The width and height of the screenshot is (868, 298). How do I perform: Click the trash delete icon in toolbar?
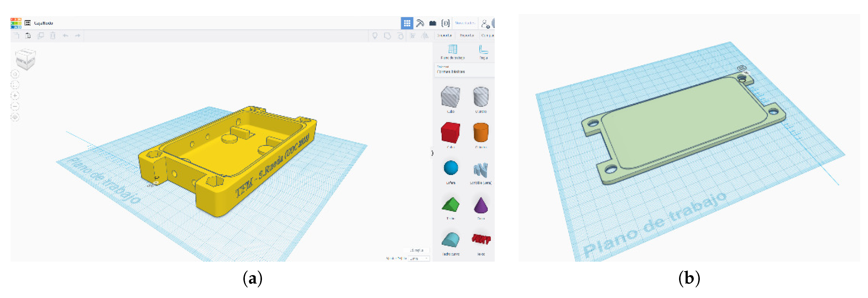53,36
